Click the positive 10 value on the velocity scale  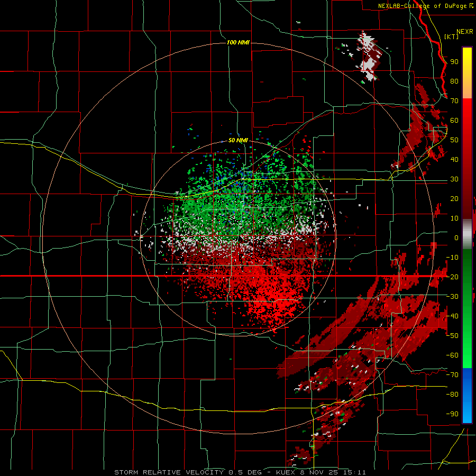click(x=454, y=218)
